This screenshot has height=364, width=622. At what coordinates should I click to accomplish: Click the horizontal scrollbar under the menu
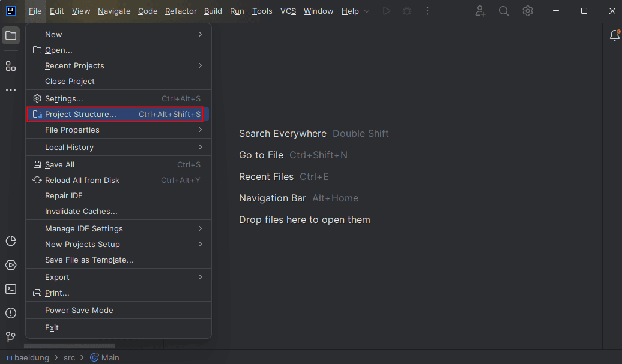70,346
